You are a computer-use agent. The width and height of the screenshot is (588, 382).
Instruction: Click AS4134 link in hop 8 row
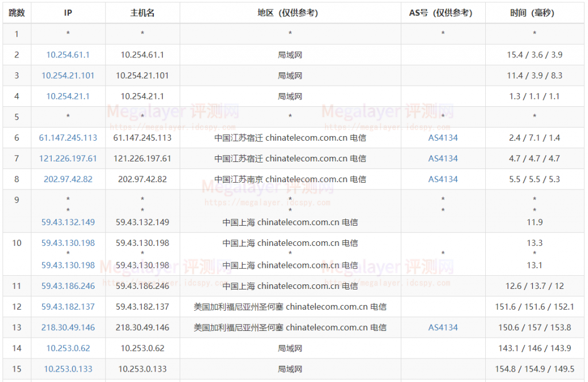(x=443, y=179)
